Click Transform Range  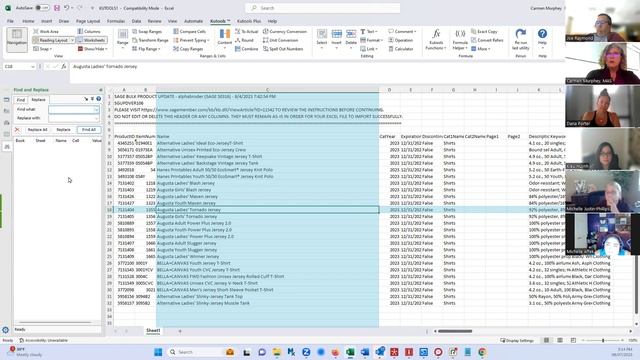pyautogui.click(x=150, y=40)
